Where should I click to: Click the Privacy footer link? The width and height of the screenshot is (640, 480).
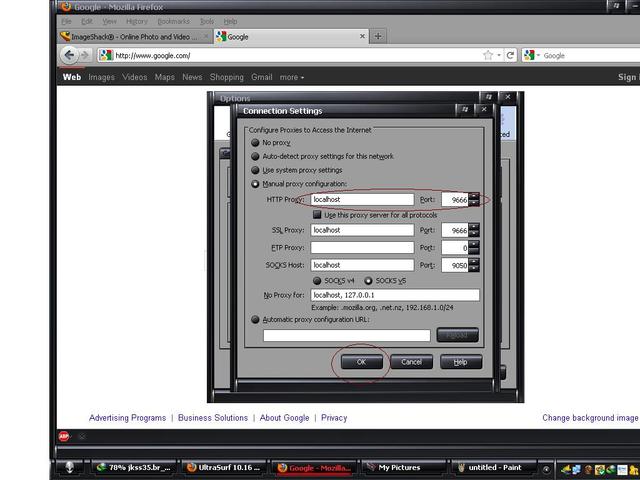334,418
